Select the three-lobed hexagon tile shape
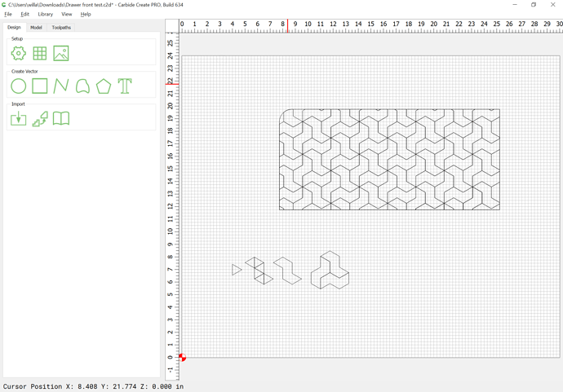The height and width of the screenshot is (392, 563). click(x=330, y=270)
